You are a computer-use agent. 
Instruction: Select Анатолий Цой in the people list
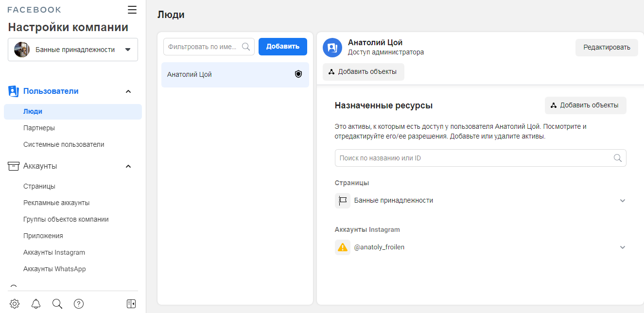pos(235,75)
